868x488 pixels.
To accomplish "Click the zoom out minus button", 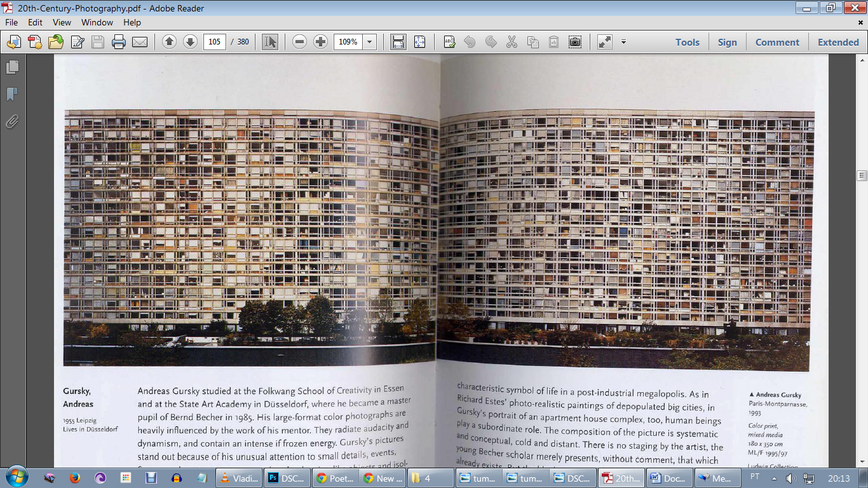I will (300, 42).
